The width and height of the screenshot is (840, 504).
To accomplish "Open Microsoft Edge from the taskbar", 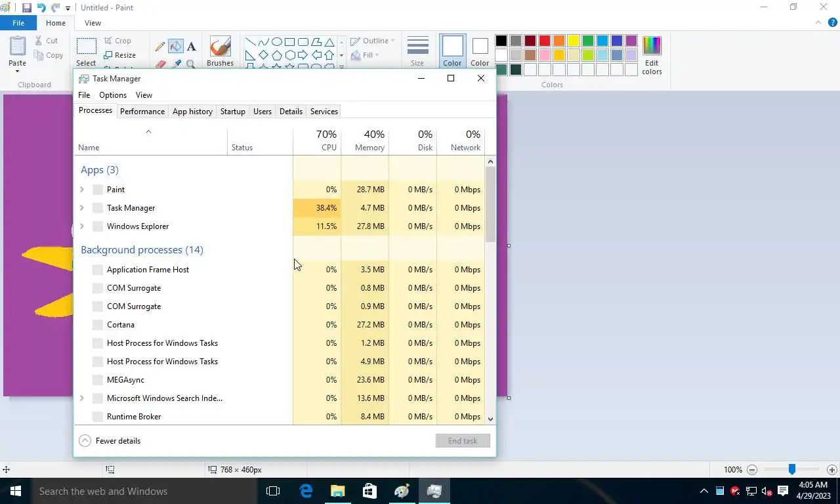I will click(x=306, y=491).
